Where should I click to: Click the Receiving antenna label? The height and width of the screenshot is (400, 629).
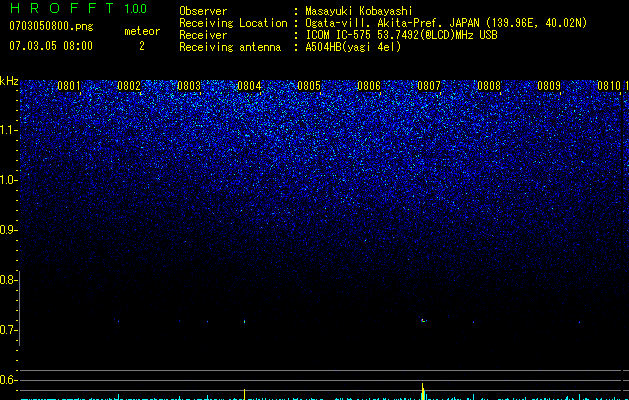coord(230,47)
